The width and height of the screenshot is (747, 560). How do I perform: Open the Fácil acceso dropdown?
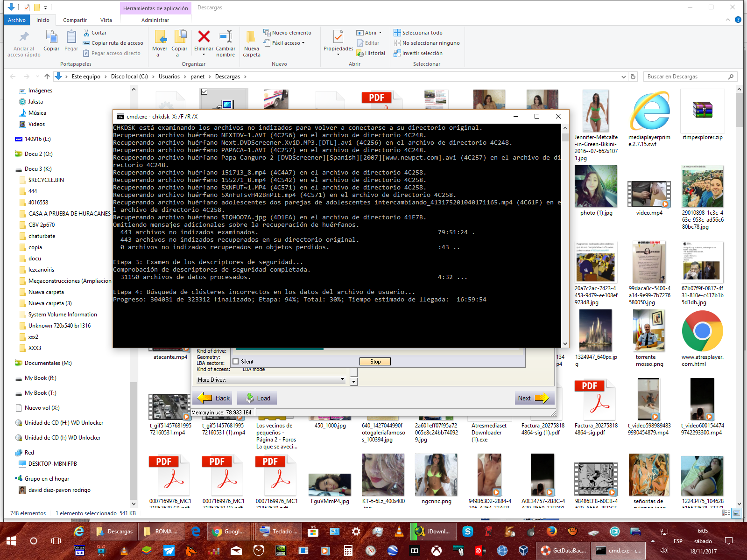pyautogui.click(x=303, y=43)
